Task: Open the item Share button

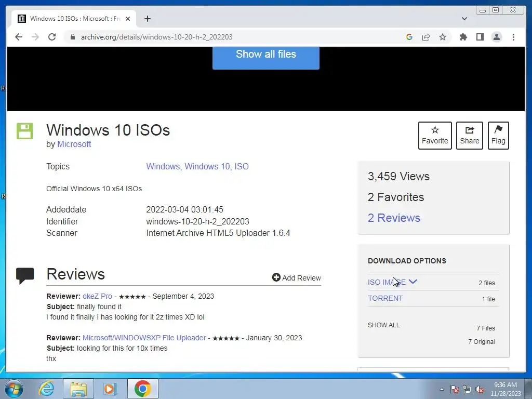Action: point(470,136)
